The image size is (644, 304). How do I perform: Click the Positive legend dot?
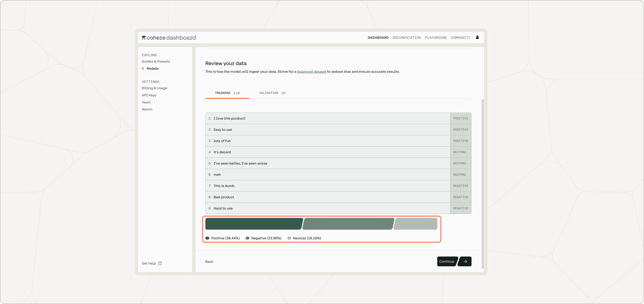pyautogui.click(x=207, y=238)
